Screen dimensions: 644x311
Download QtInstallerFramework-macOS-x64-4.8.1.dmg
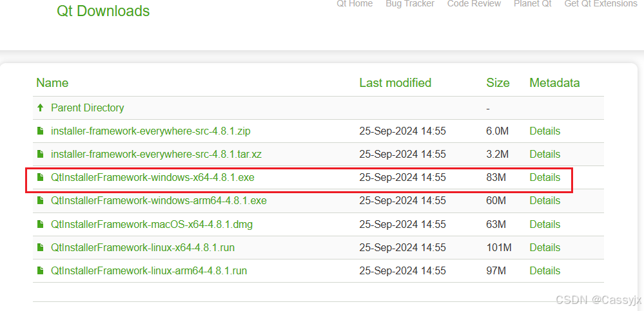[151, 225]
